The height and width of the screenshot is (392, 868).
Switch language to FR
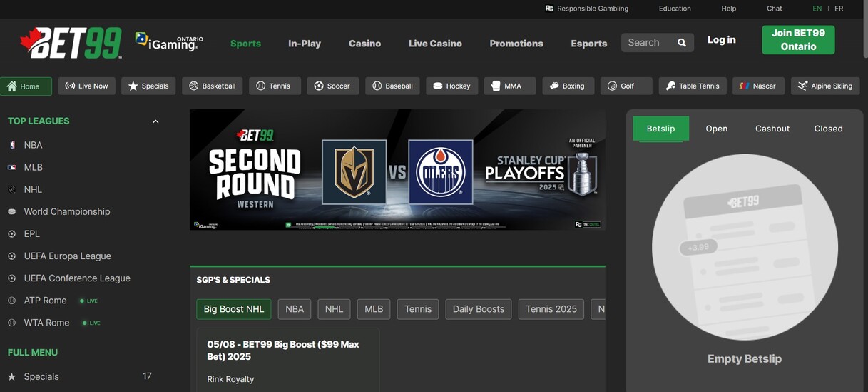tap(839, 9)
